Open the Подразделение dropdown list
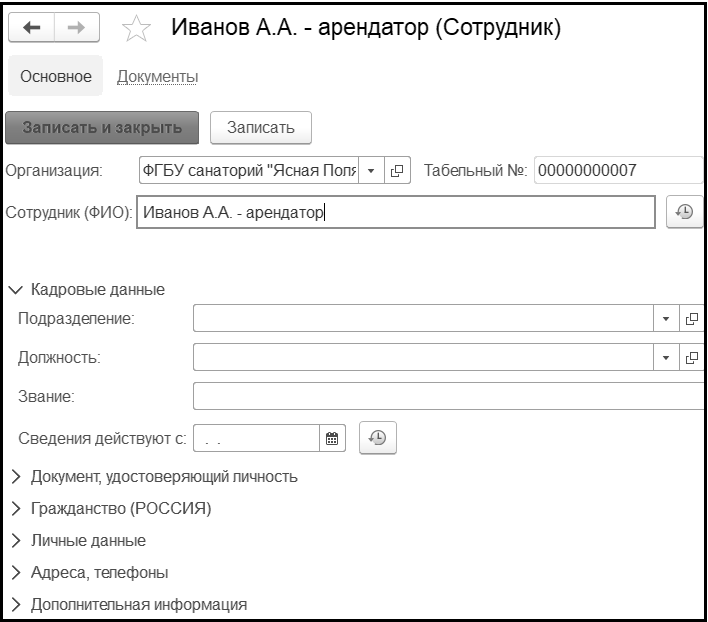This screenshot has height=622, width=708. [x=666, y=319]
